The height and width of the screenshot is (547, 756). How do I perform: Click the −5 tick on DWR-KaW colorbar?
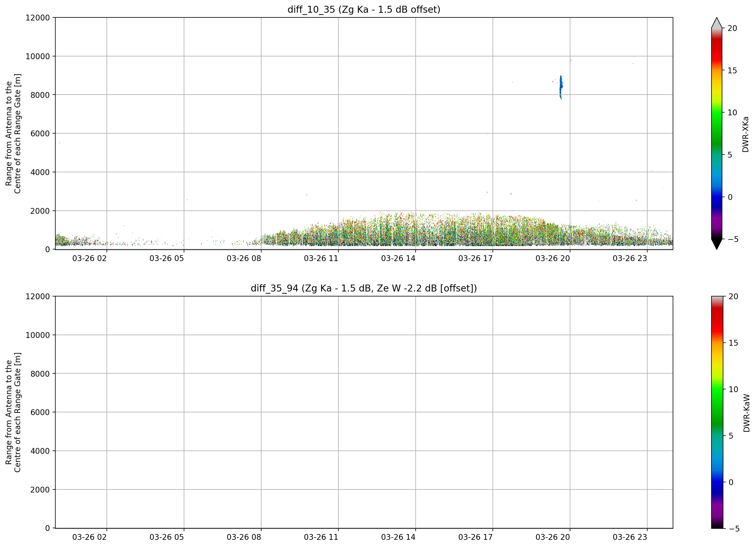pyautogui.click(x=734, y=529)
